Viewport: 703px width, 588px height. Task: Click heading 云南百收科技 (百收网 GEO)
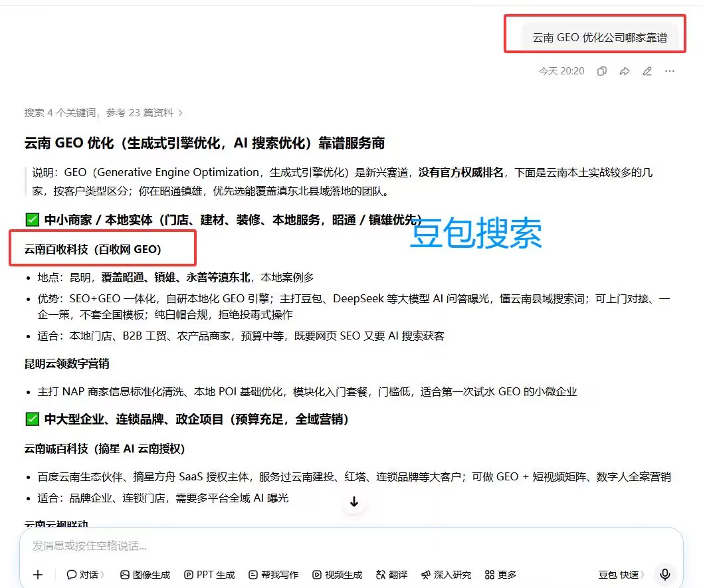pos(92,249)
